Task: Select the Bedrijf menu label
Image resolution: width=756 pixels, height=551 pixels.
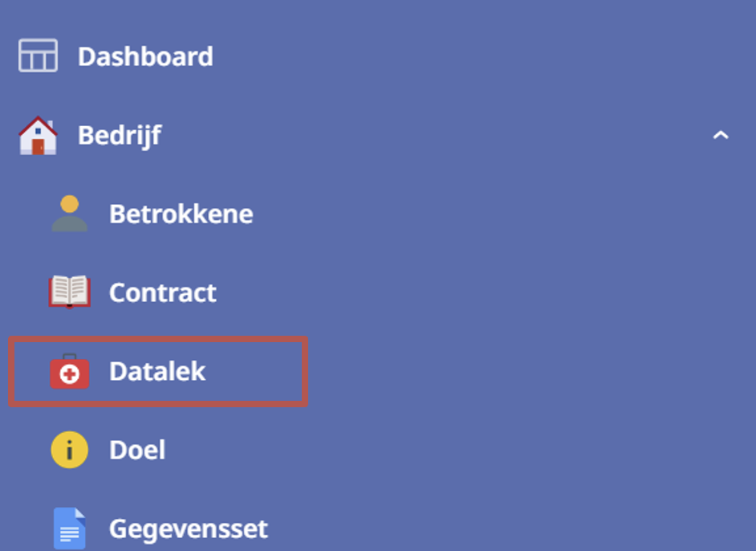Action: (120, 136)
